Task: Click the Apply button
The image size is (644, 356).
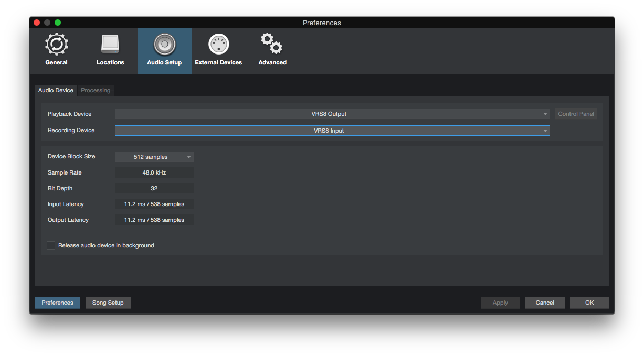Action: [500, 303]
